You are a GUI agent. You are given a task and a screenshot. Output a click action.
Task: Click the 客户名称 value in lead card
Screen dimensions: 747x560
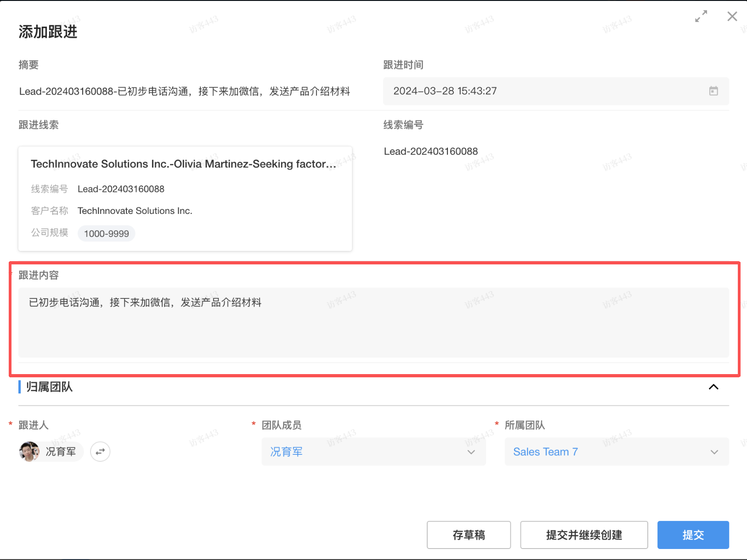click(135, 211)
